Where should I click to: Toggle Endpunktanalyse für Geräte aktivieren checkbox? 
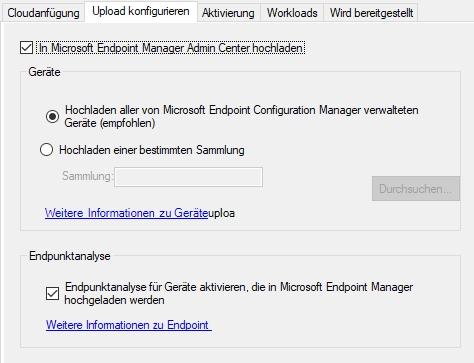(x=52, y=294)
